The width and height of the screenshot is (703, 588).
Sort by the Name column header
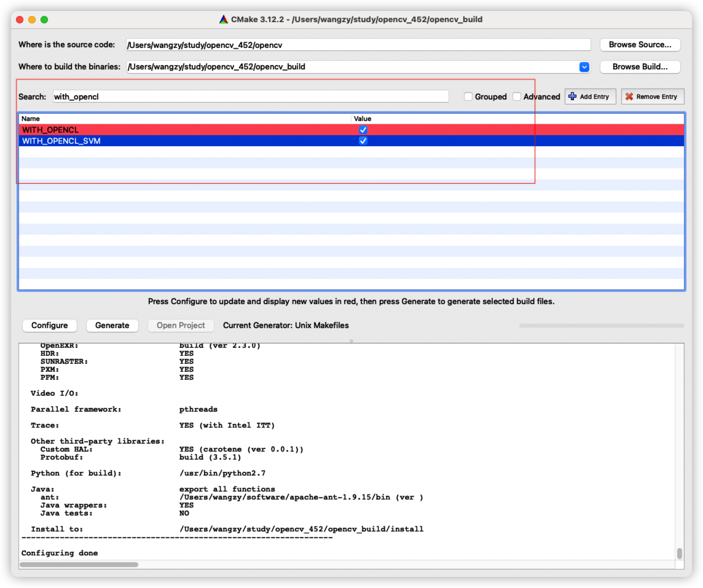point(184,119)
